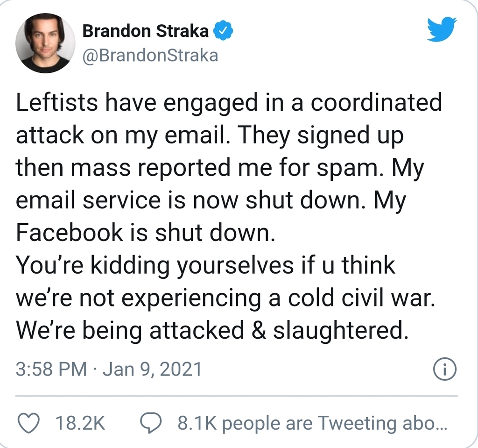Open the "8.1K people are Tweeting" link

312,423
